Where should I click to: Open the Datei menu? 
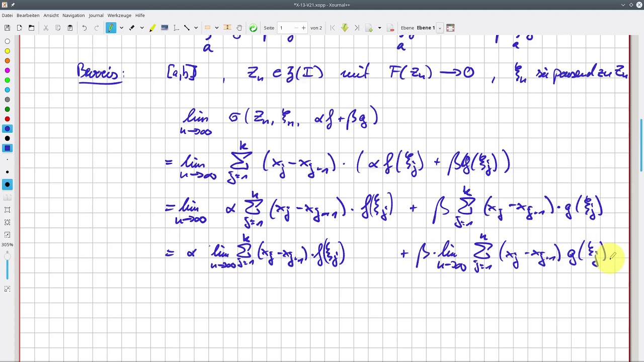tap(7, 15)
